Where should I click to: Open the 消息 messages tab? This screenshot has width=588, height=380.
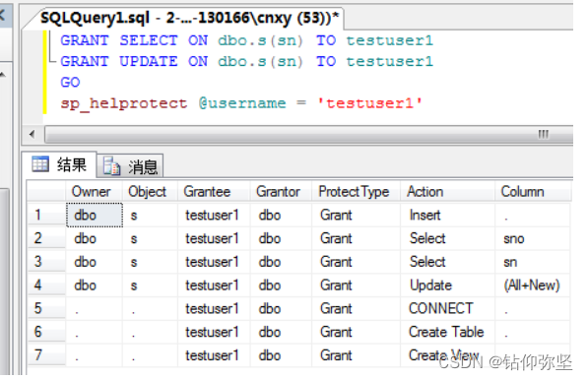(130, 166)
